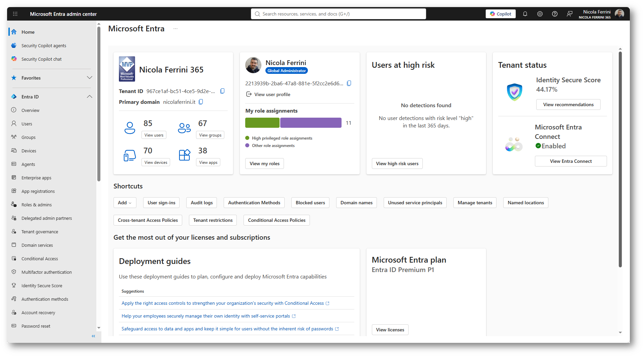Viewport: 644px width, 357px height.
Task: Open Agents in the navigation menu
Action: [x=28, y=164]
